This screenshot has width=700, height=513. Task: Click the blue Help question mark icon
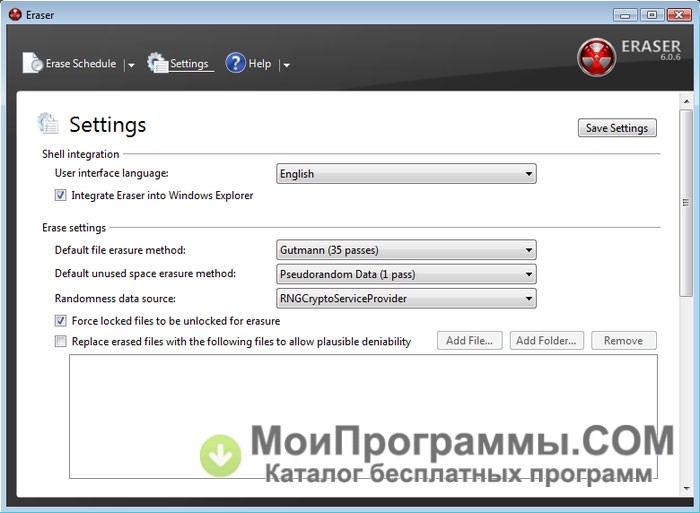[236, 63]
